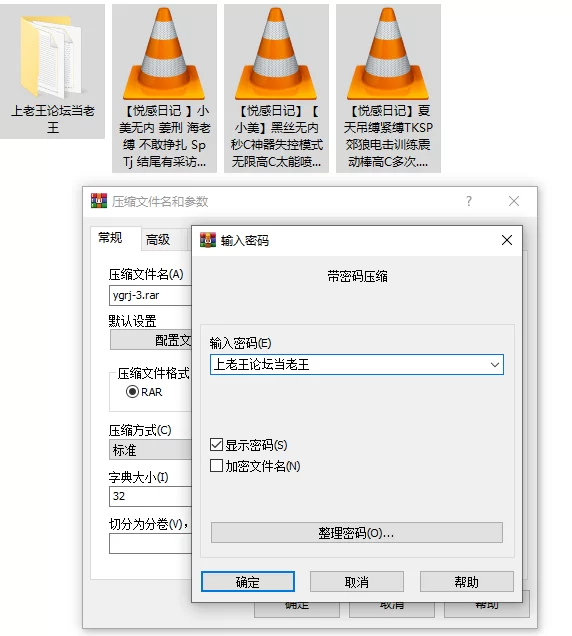
Task: Uncheck the 显示密码 checkbox
Action: (217, 445)
